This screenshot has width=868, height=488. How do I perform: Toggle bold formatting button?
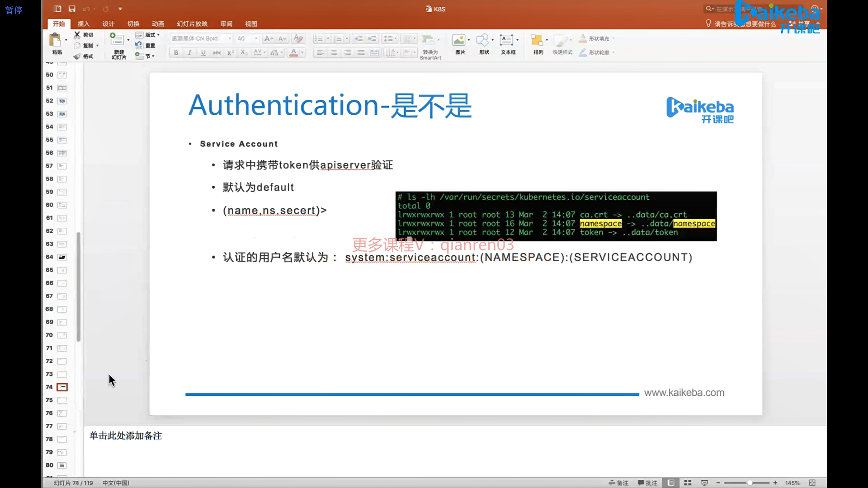[176, 53]
